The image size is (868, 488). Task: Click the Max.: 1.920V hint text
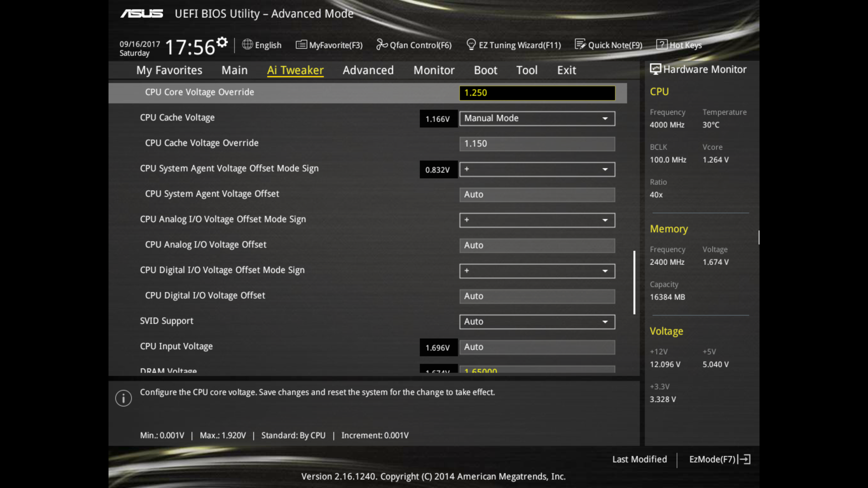pos(223,435)
